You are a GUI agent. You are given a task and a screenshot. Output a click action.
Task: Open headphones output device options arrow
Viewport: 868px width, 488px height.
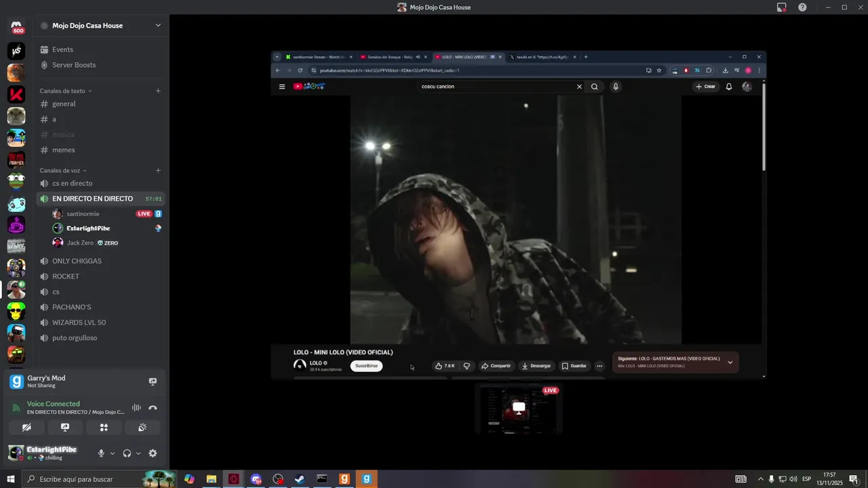coord(138,453)
